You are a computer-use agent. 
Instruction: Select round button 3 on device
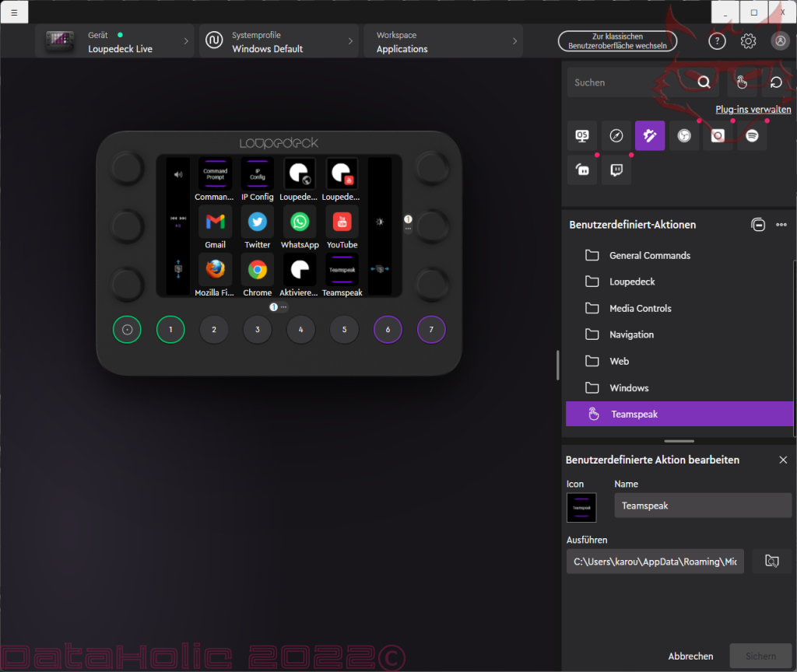pyautogui.click(x=257, y=330)
